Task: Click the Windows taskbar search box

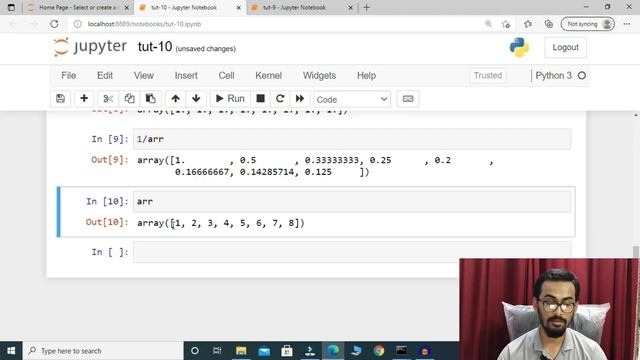Action: pos(103,351)
